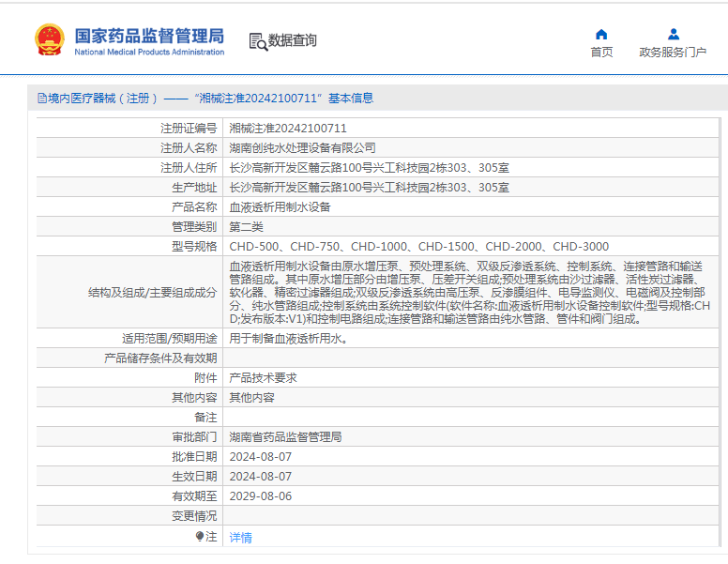Go to 首页 label

[601, 52]
